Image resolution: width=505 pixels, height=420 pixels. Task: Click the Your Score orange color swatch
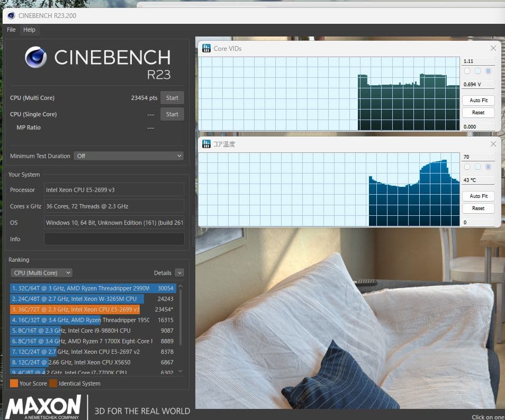[14, 384]
